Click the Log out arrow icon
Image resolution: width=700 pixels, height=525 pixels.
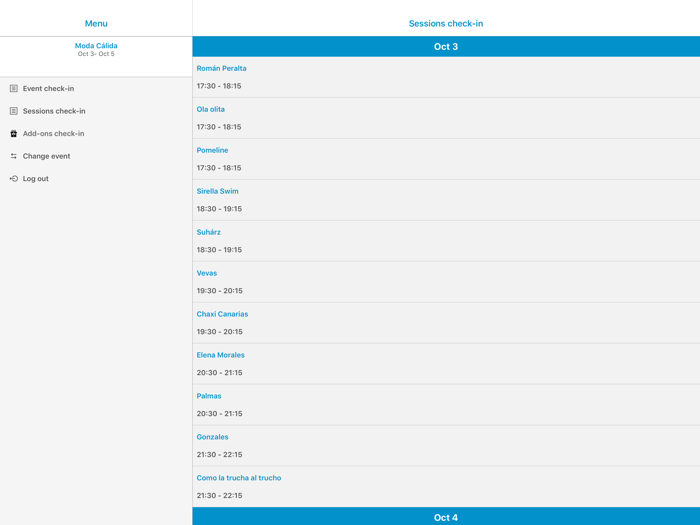tap(14, 179)
